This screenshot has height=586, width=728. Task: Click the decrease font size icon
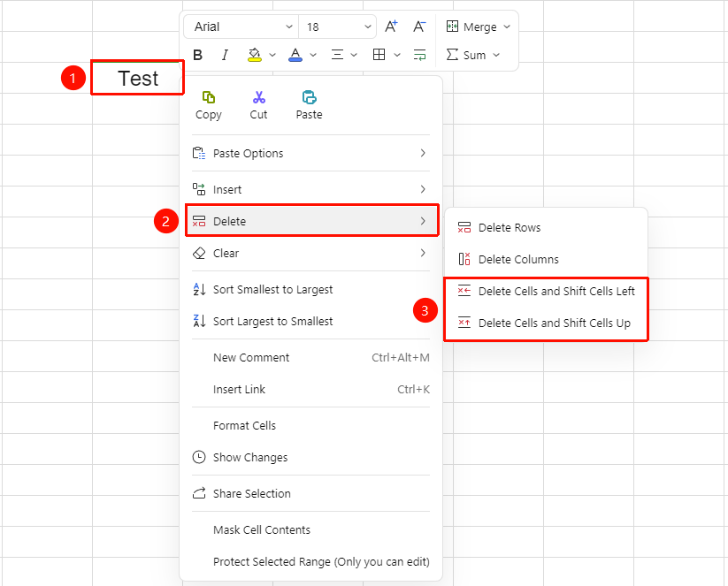tap(419, 27)
